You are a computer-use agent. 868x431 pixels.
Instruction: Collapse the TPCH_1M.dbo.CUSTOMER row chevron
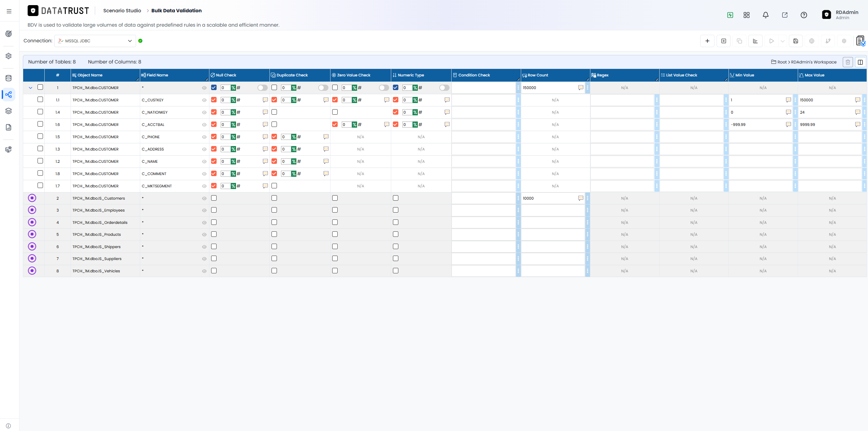point(30,88)
